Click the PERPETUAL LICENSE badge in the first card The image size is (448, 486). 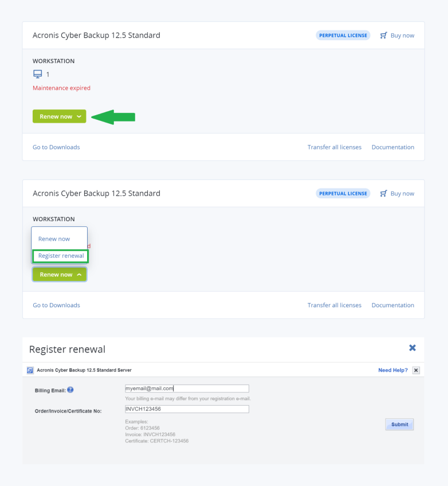coord(343,36)
